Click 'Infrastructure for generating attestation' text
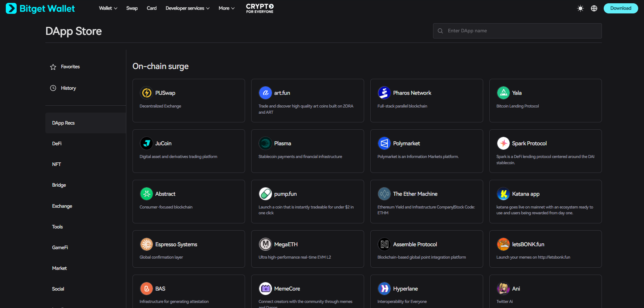This screenshot has width=644, height=308. (174, 301)
